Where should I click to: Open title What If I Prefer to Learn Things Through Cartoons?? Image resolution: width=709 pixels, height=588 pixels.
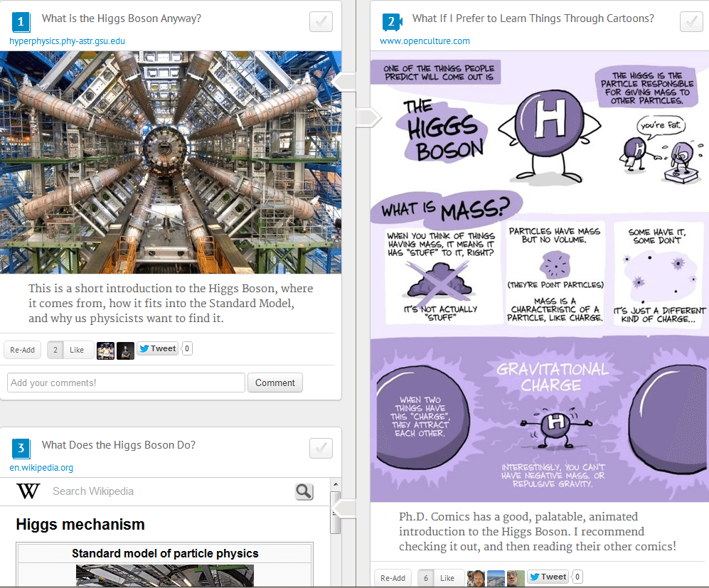pos(533,18)
